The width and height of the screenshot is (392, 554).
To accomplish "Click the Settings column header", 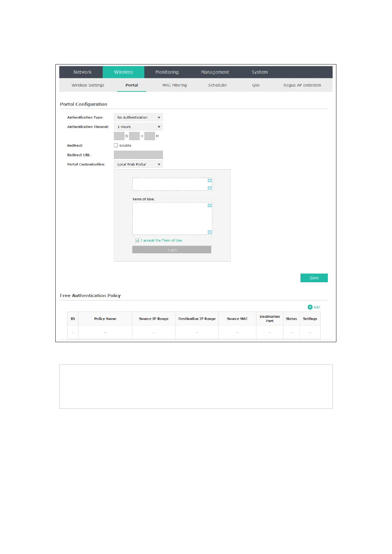I will pos(310,319).
